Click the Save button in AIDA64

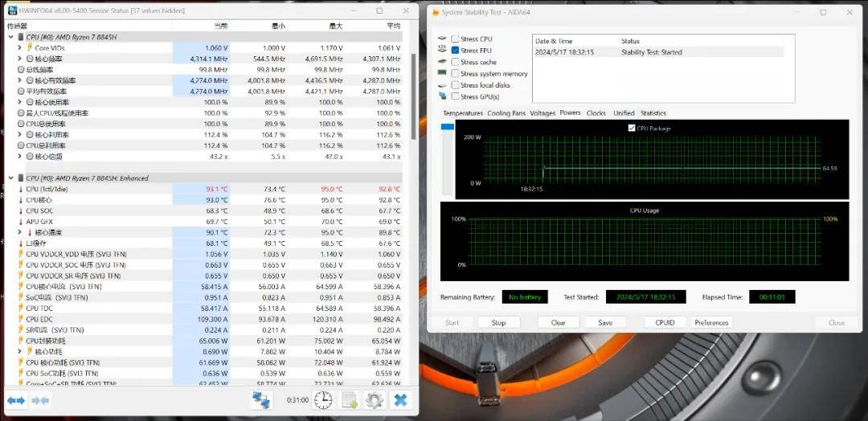pos(605,322)
